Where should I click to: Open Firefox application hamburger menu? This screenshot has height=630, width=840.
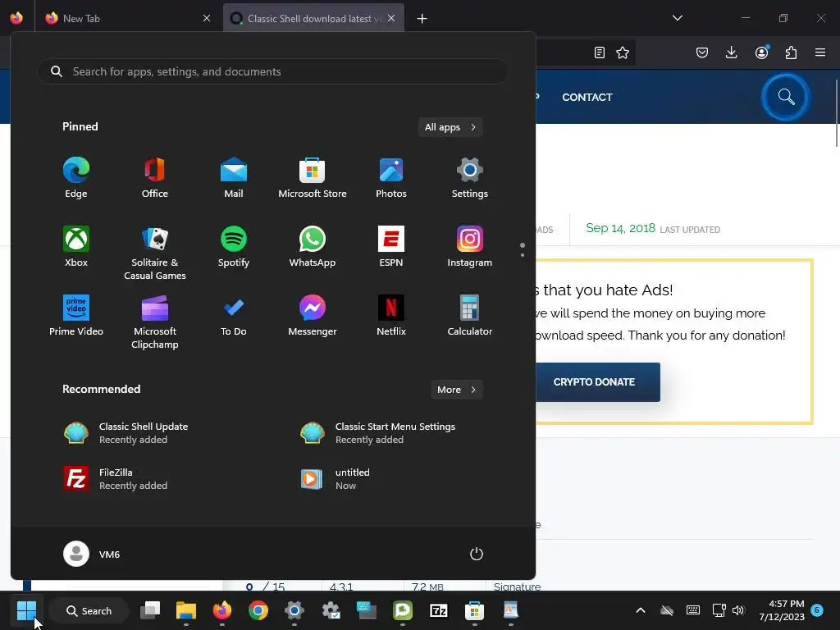click(820, 52)
